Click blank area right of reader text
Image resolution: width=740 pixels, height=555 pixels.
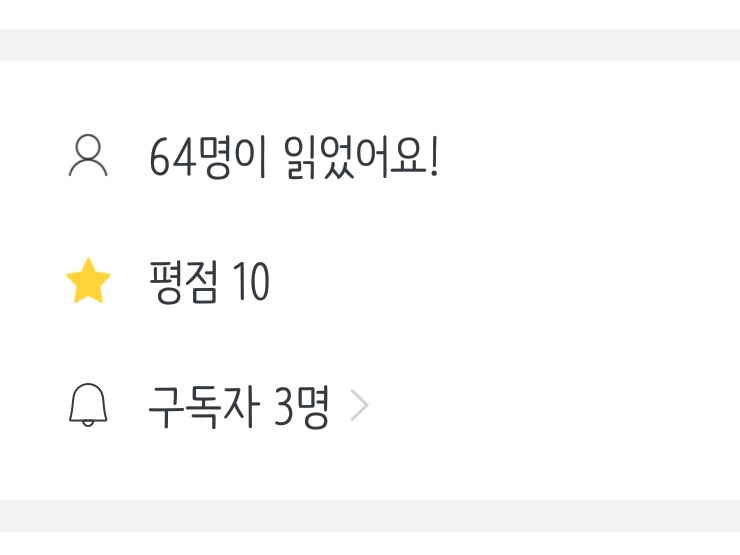590,158
